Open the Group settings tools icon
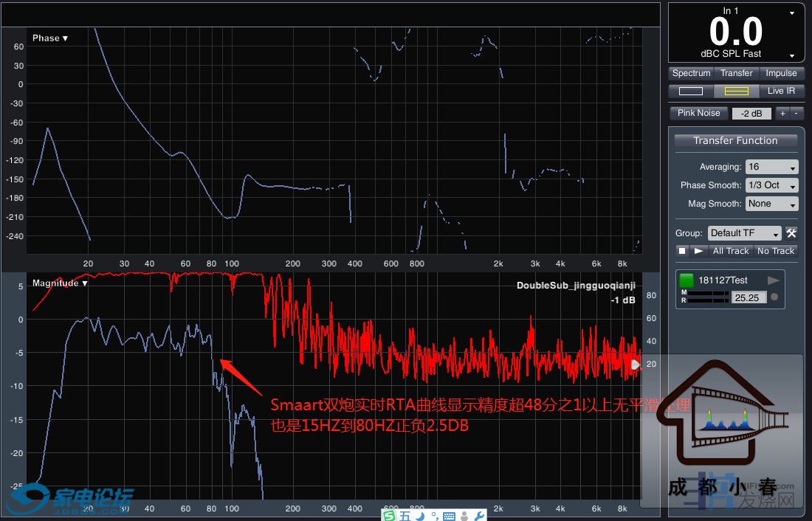 coord(791,233)
